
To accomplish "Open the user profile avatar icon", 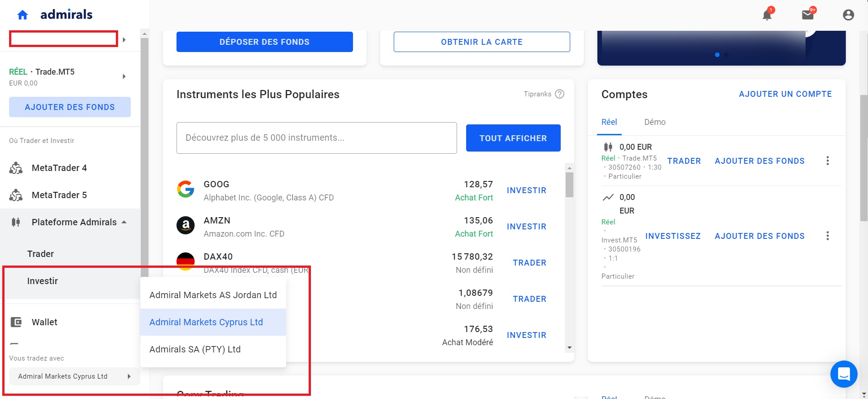I will 848,15.
